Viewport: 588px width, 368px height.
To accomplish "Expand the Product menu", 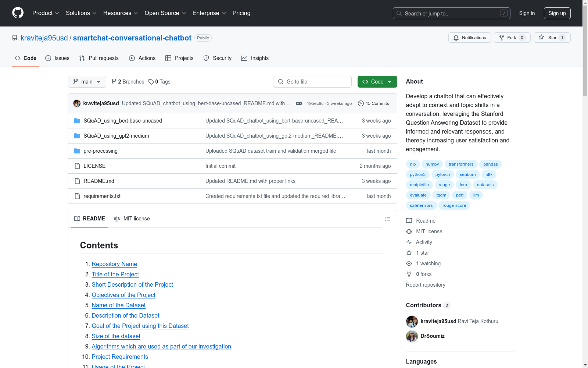I will tap(46, 13).
